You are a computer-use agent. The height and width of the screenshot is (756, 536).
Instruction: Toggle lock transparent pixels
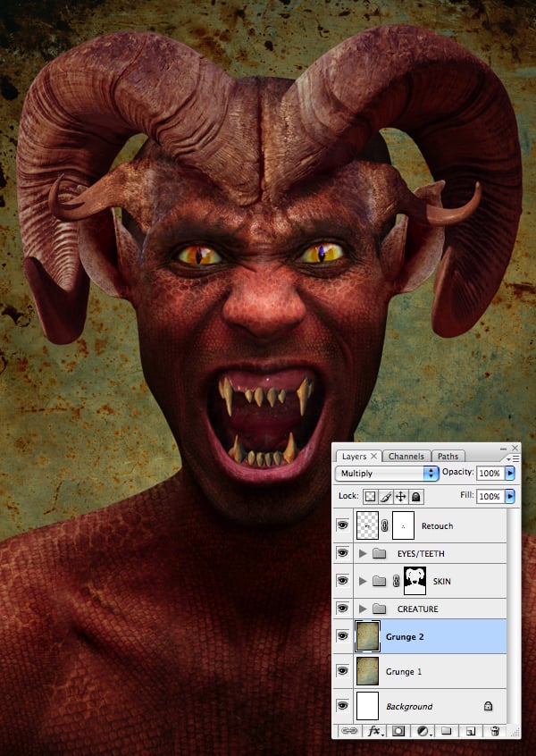370,496
